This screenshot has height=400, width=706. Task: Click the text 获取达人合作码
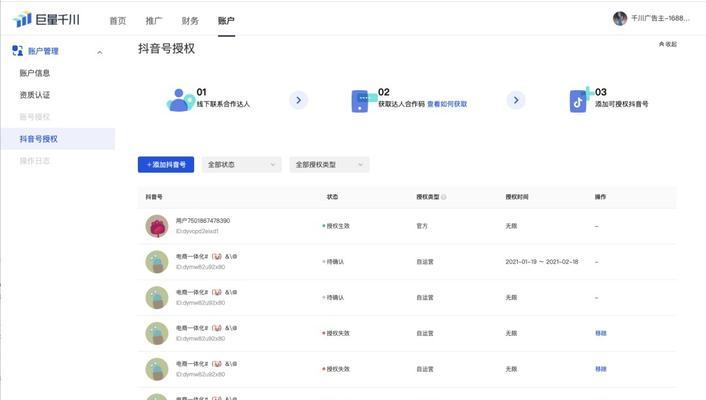[401, 104]
